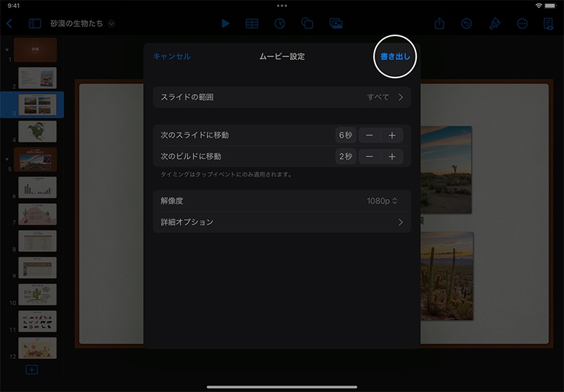Increase the 次のスライドに移動 duration with plus
The image size is (564, 392).
click(391, 136)
